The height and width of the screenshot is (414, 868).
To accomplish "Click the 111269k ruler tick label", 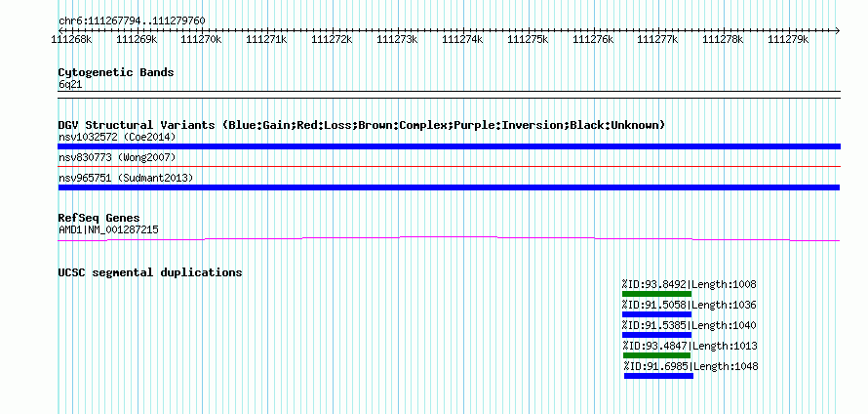I will (137, 39).
